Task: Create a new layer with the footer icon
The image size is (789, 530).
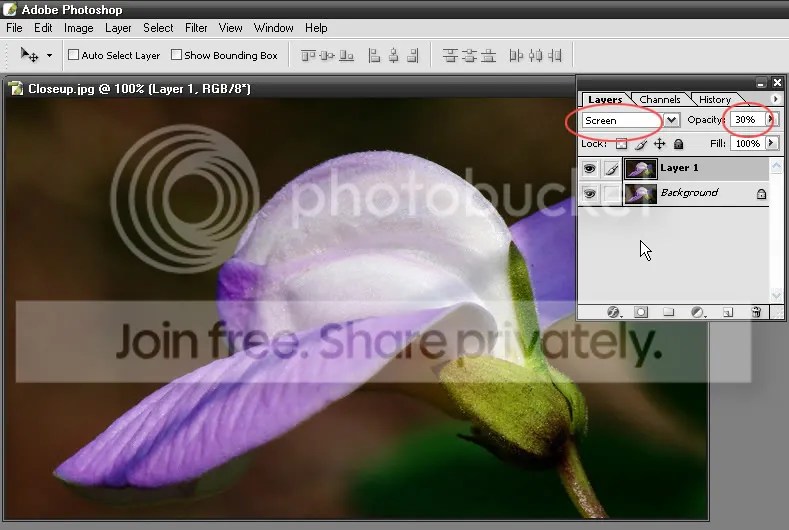Action: (728, 313)
